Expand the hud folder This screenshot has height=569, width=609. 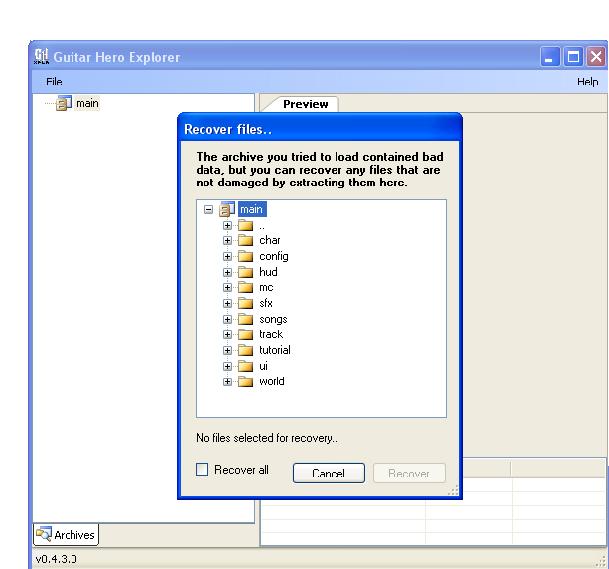(228, 272)
